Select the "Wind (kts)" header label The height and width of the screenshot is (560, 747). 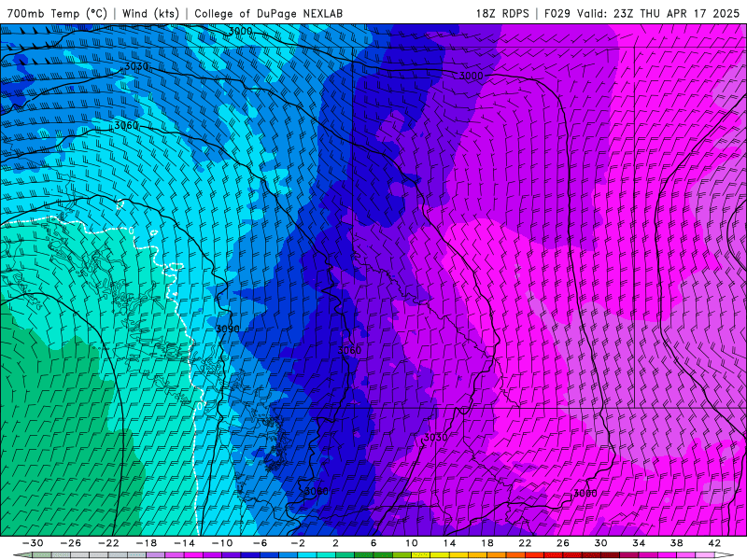tap(150, 13)
